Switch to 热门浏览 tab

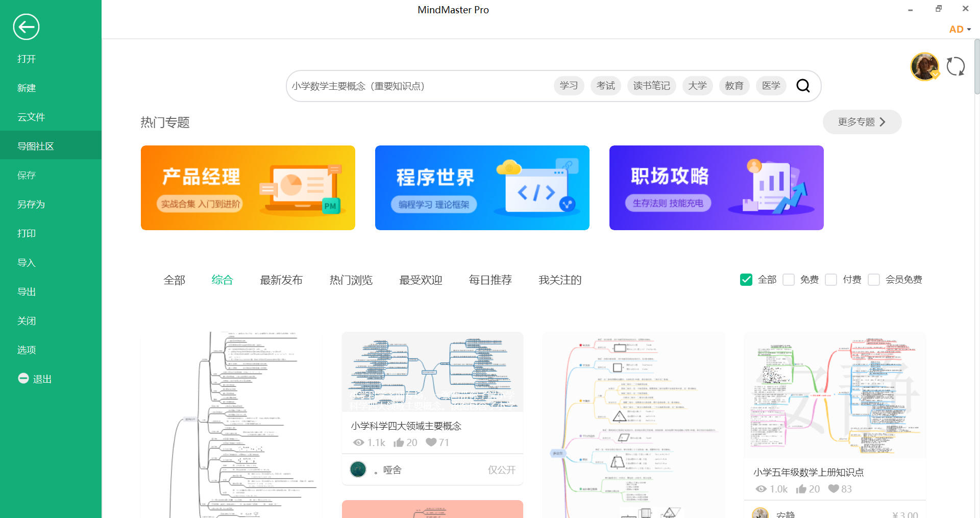[351, 280]
